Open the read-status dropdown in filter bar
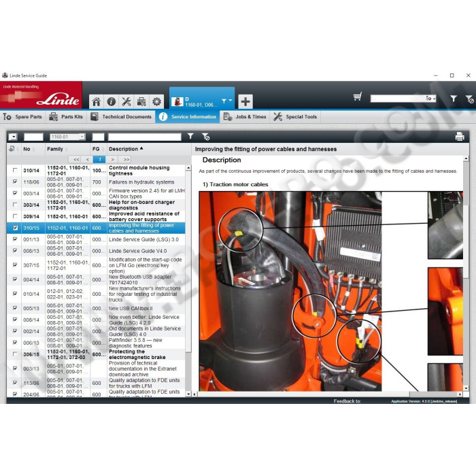The image size is (476, 476). click(x=13, y=137)
